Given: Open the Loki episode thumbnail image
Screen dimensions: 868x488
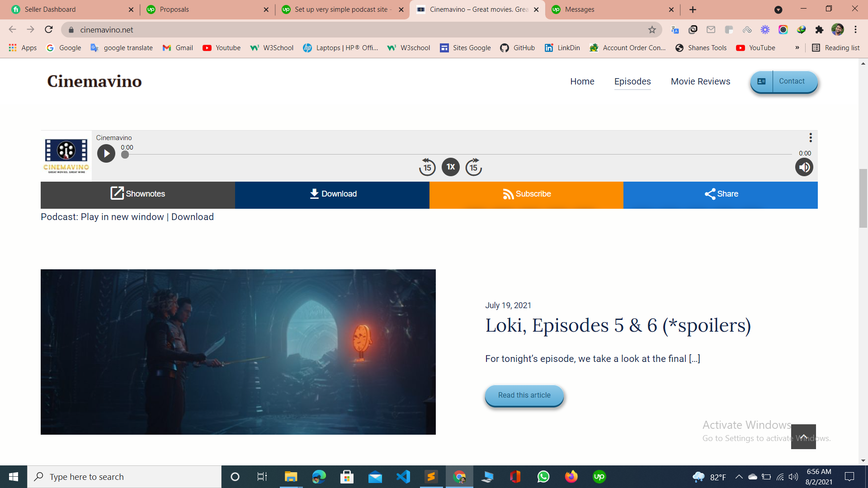Looking at the screenshot, I should tap(238, 352).
